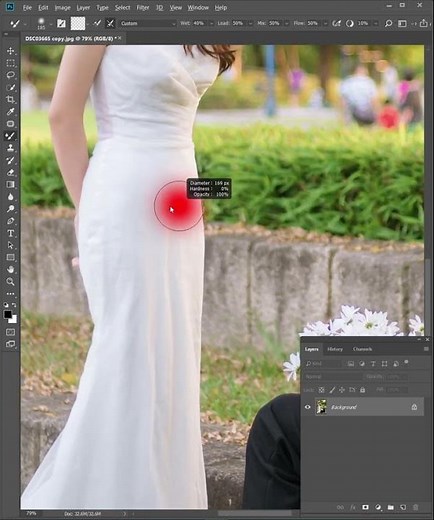Toggle Clean brush after each stroke
The width and height of the screenshot is (434, 520).
[x=110, y=23]
